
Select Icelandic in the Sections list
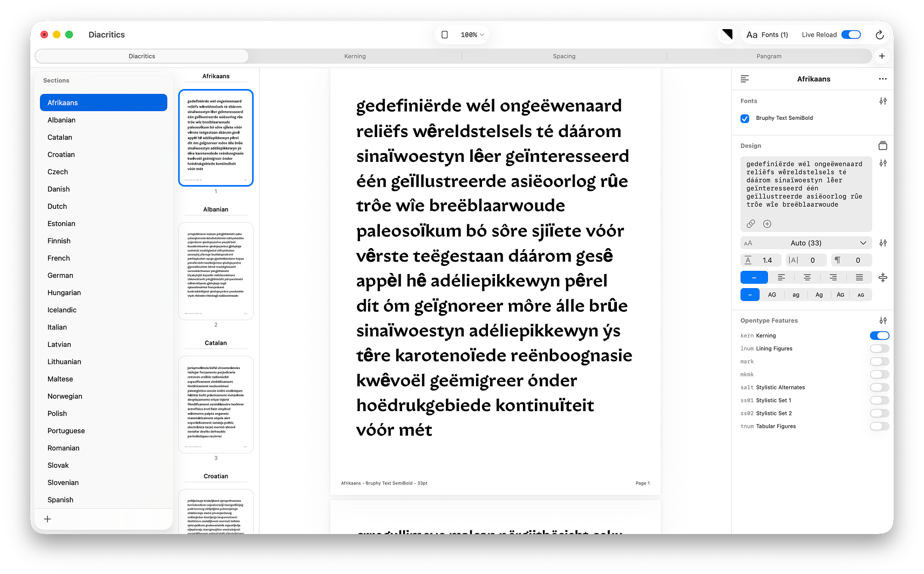pos(104,310)
